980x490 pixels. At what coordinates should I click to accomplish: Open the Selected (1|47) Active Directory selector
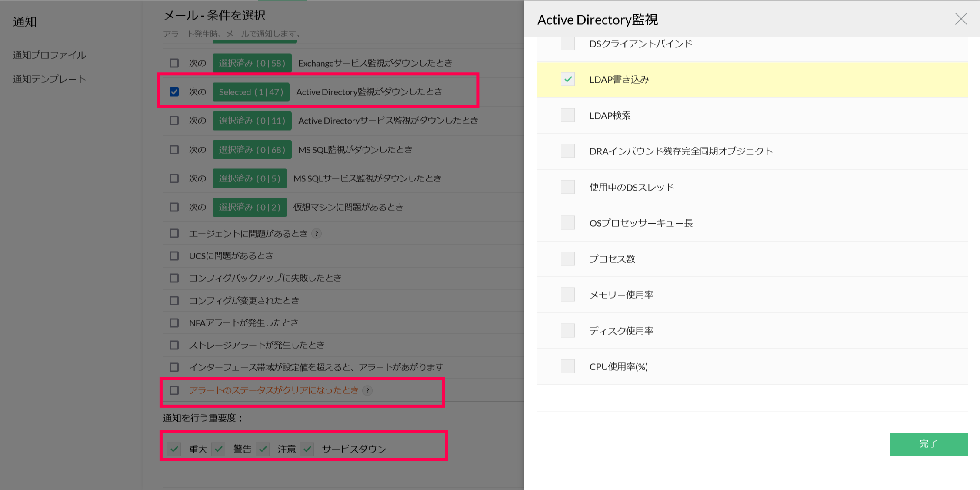click(251, 92)
